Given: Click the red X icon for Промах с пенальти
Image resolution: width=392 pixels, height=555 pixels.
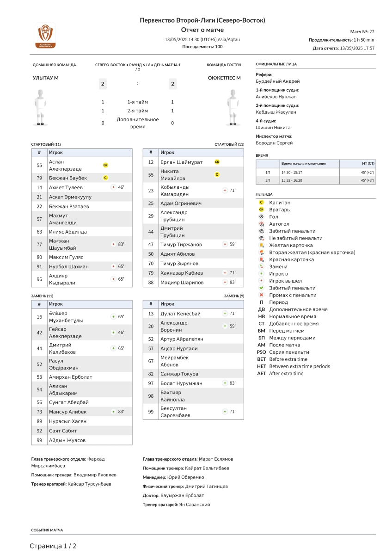Looking at the screenshot, I should click(262, 295).
